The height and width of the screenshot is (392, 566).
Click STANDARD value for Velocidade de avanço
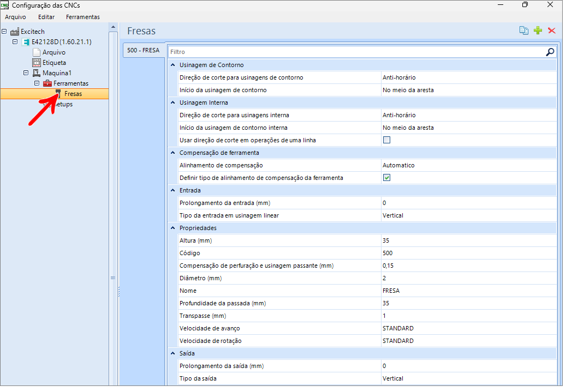[398, 329]
